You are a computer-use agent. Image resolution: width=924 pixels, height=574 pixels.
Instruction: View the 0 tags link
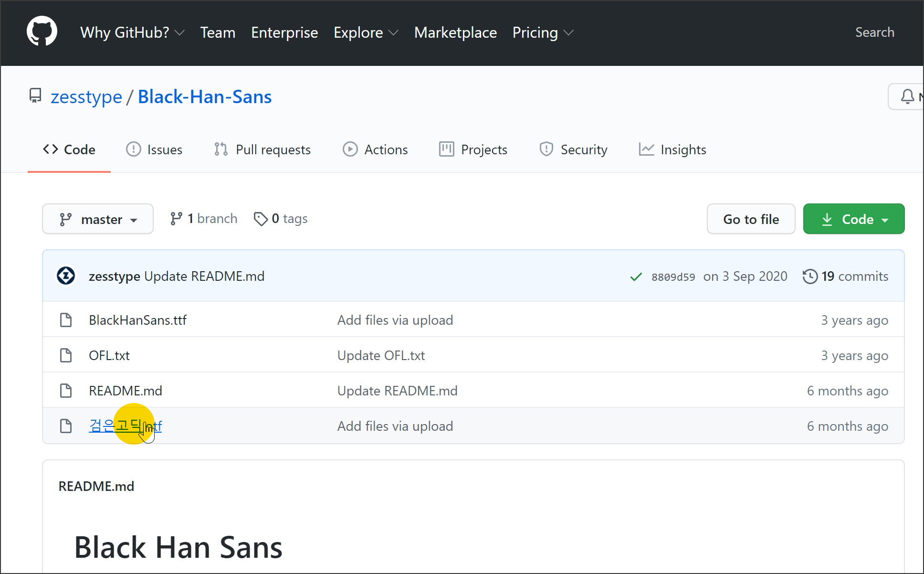[281, 219]
